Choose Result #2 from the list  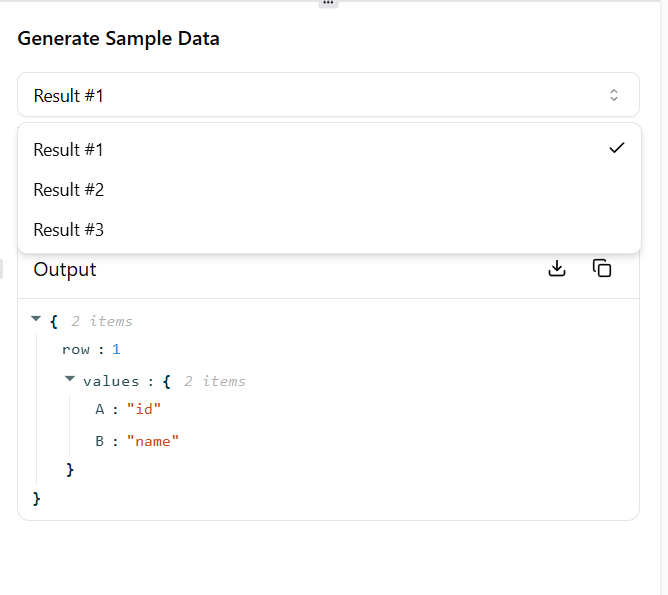click(x=69, y=190)
